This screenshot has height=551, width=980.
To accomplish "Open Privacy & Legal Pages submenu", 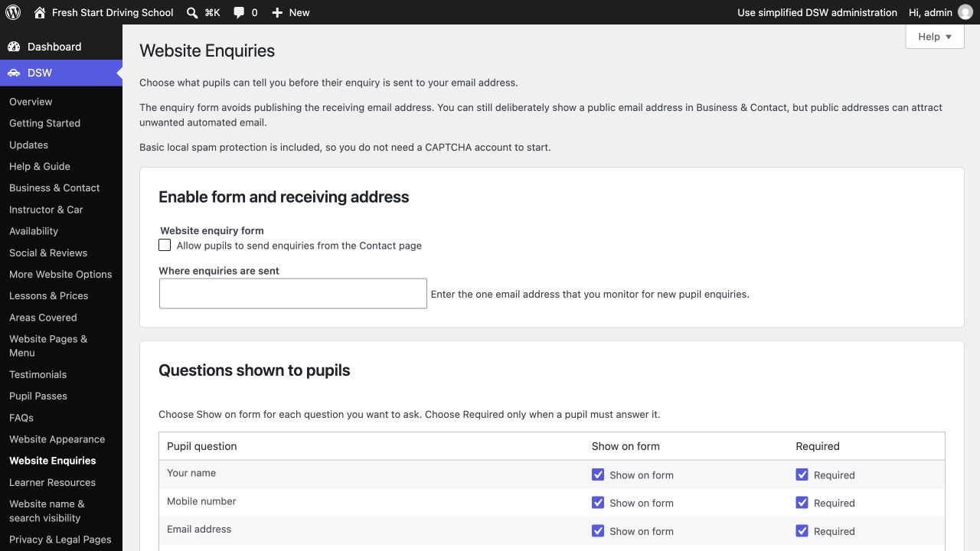I will click(x=60, y=539).
